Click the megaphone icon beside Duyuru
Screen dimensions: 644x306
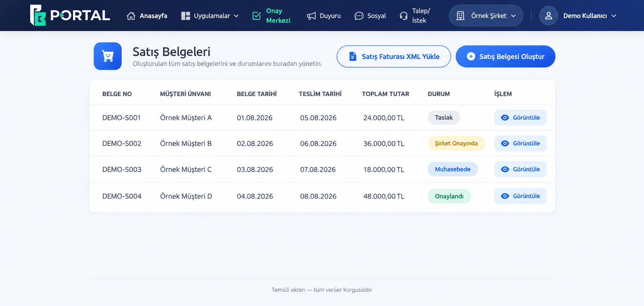click(311, 16)
